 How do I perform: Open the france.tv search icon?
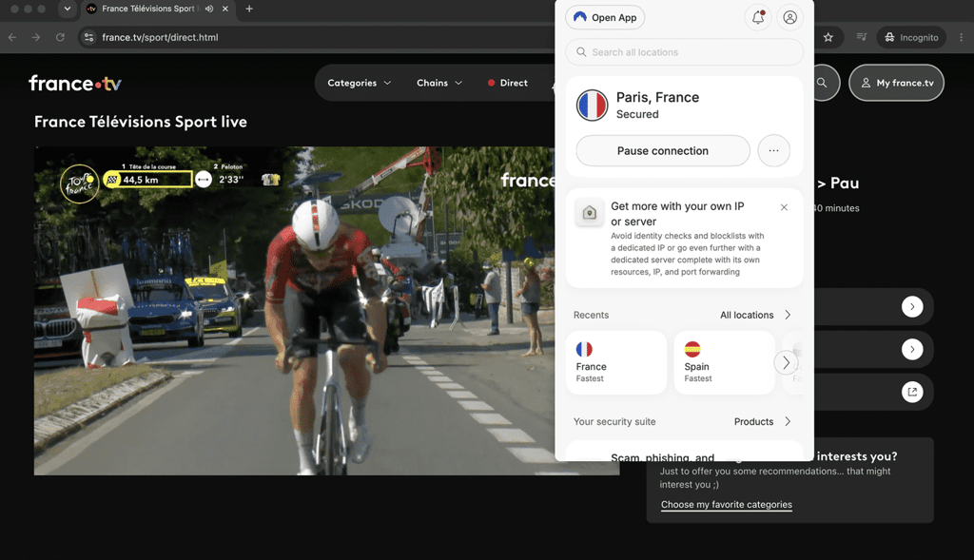(x=822, y=83)
